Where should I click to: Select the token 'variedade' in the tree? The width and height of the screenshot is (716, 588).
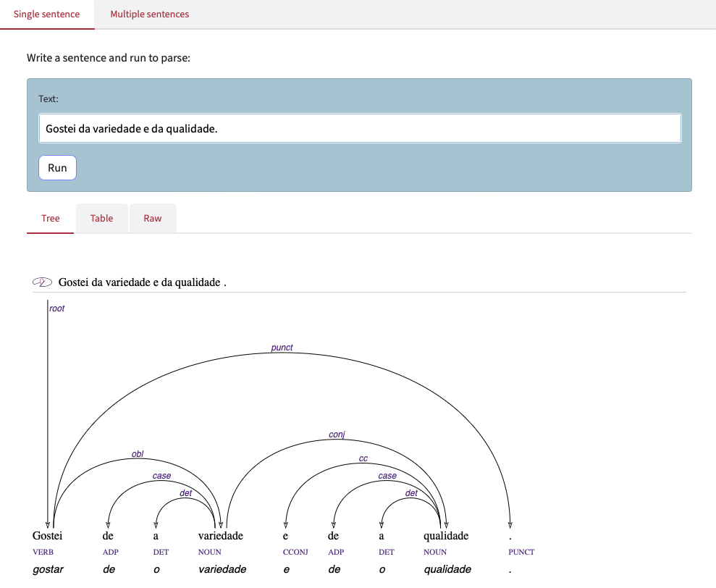(221, 536)
